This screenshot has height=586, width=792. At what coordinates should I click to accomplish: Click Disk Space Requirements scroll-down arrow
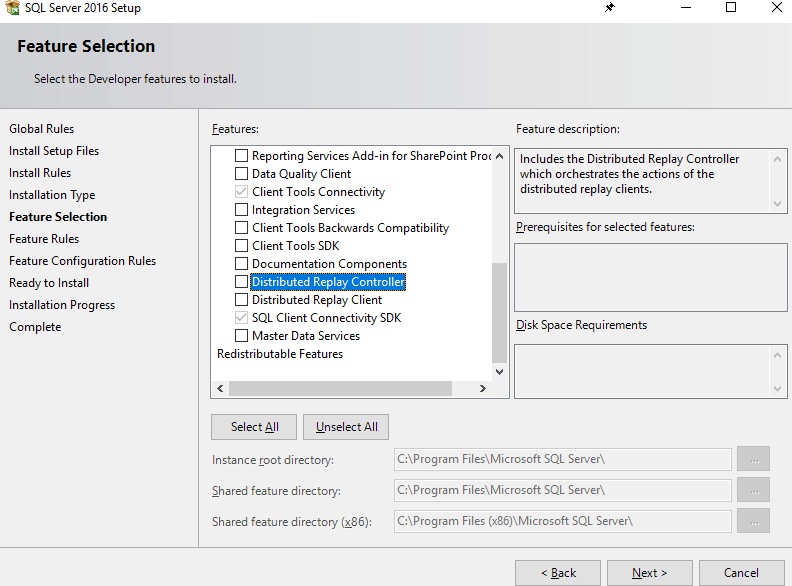point(777,389)
